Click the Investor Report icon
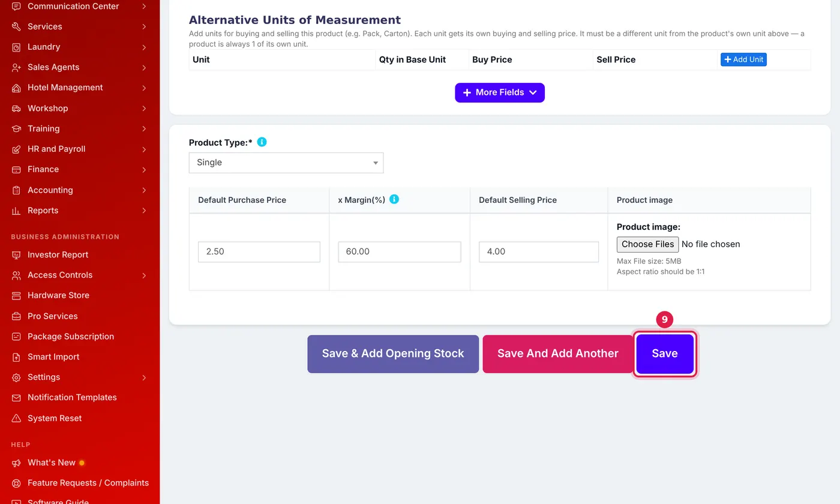Screen dimensions: 840x504 tap(16, 255)
